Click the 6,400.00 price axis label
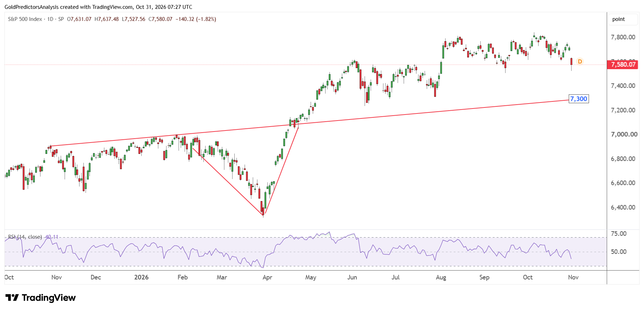 point(623,207)
